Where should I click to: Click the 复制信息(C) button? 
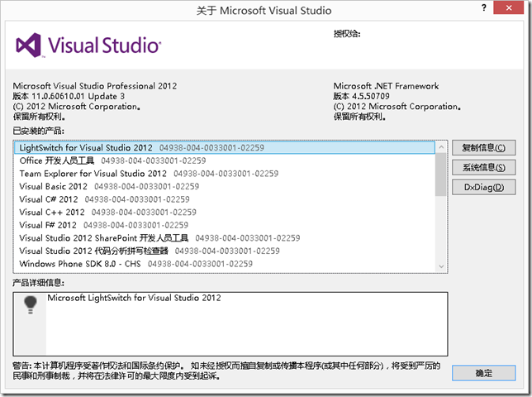point(483,148)
